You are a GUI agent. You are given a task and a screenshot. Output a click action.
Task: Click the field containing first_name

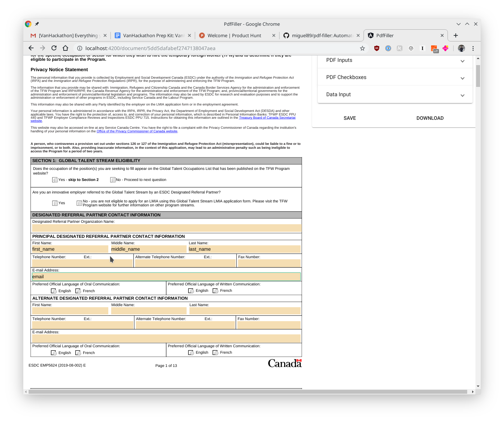click(x=70, y=249)
